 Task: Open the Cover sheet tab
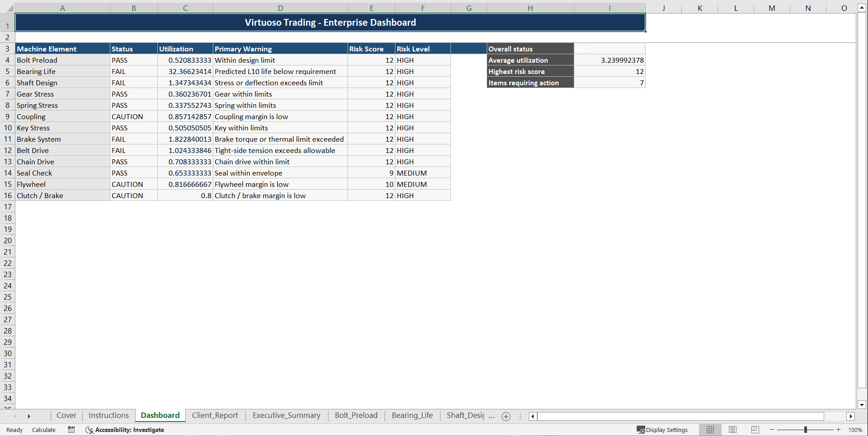66,415
